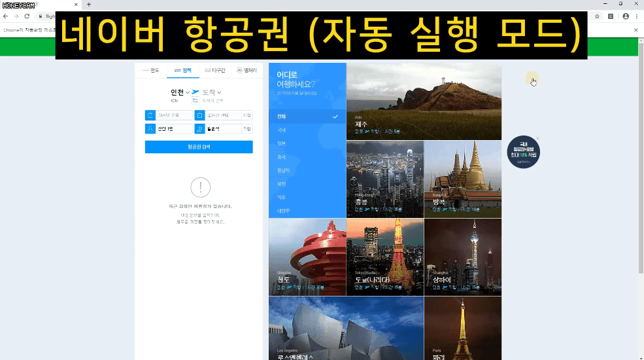This screenshot has width=644, height=360.
Task: Select the 대양주 Oceania category
Action: coord(308,210)
